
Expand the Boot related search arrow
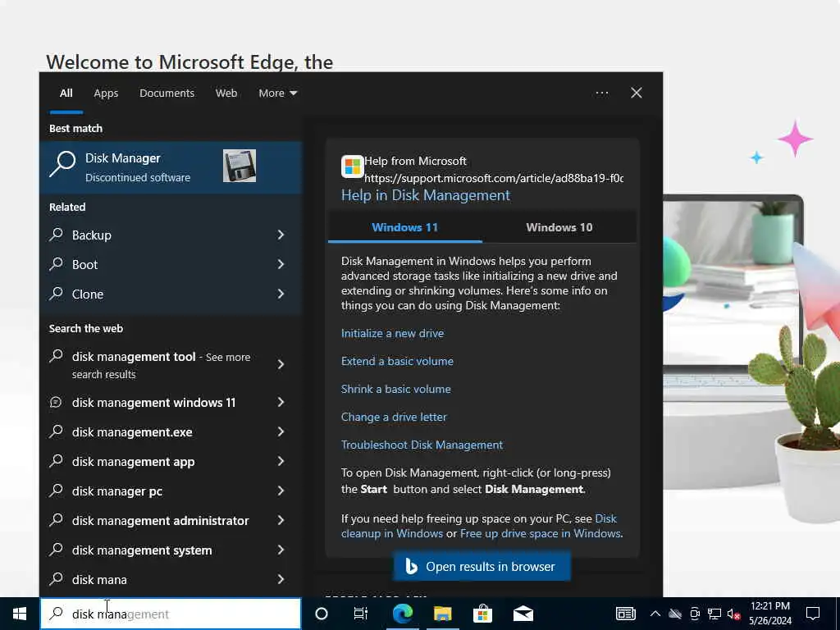click(x=281, y=264)
